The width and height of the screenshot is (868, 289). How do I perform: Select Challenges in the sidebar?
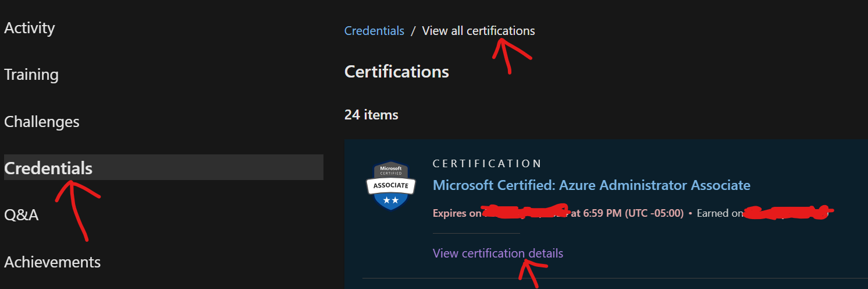pos(42,122)
